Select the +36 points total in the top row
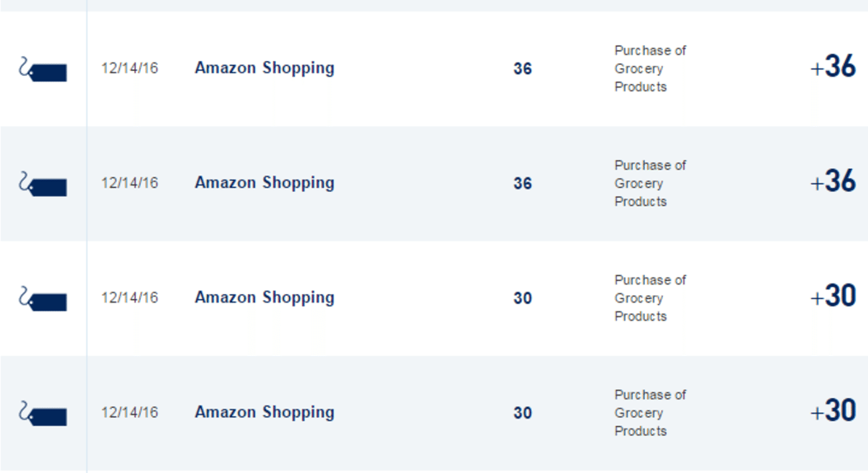Screen dimensions: 868x473 pyautogui.click(x=833, y=67)
